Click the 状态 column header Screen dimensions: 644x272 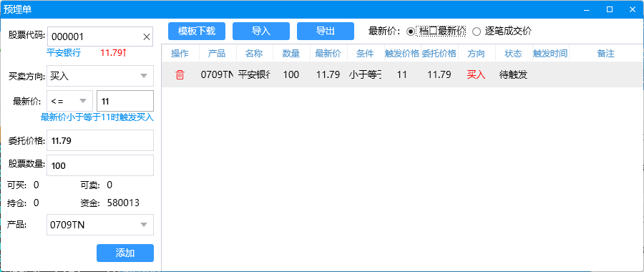(x=513, y=54)
